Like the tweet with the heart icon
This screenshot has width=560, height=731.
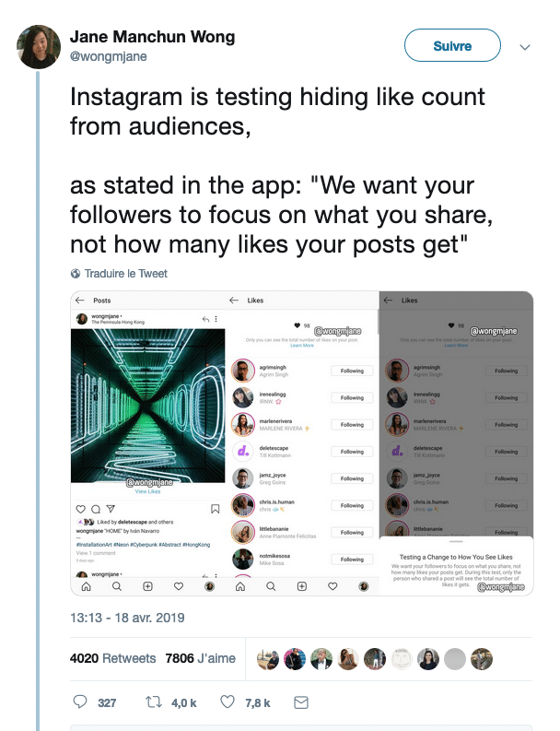pyautogui.click(x=227, y=702)
